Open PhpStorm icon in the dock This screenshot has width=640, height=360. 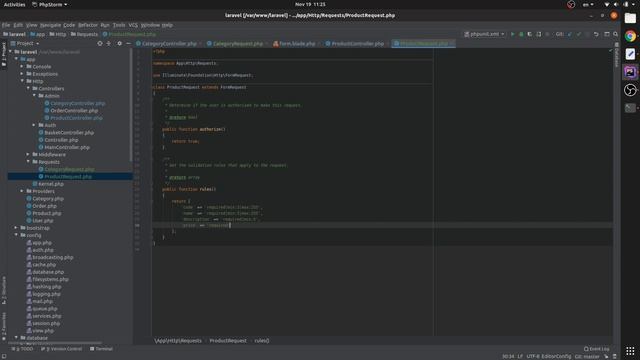630,72
